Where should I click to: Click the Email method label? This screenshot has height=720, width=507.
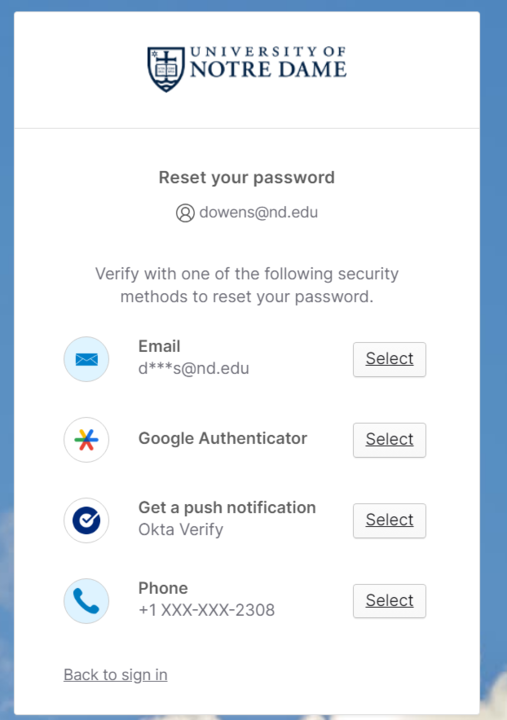coord(159,346)
